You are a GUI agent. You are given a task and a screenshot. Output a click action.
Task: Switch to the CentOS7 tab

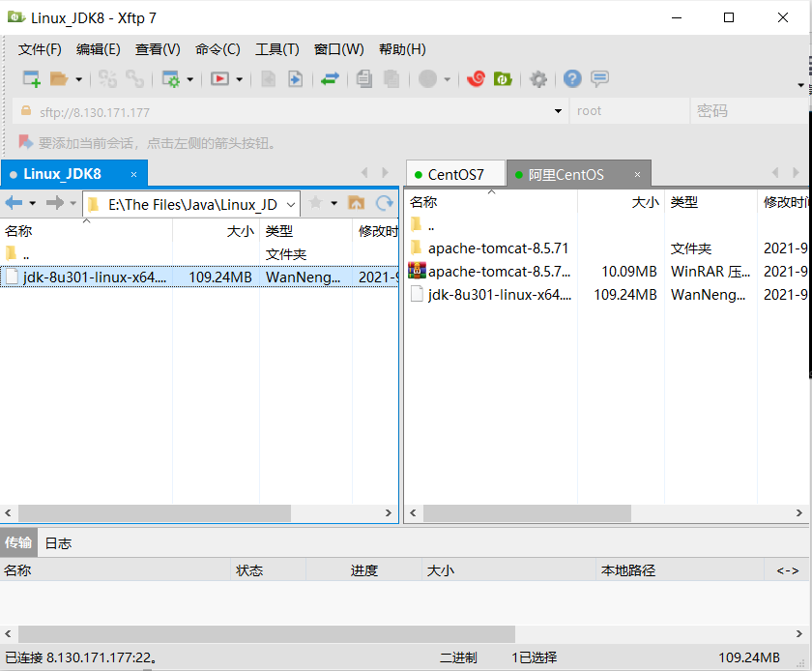(x=455, y=175)
